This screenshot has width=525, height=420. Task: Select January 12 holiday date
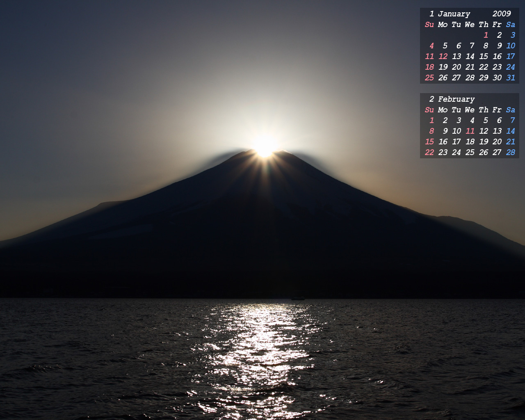443,57
